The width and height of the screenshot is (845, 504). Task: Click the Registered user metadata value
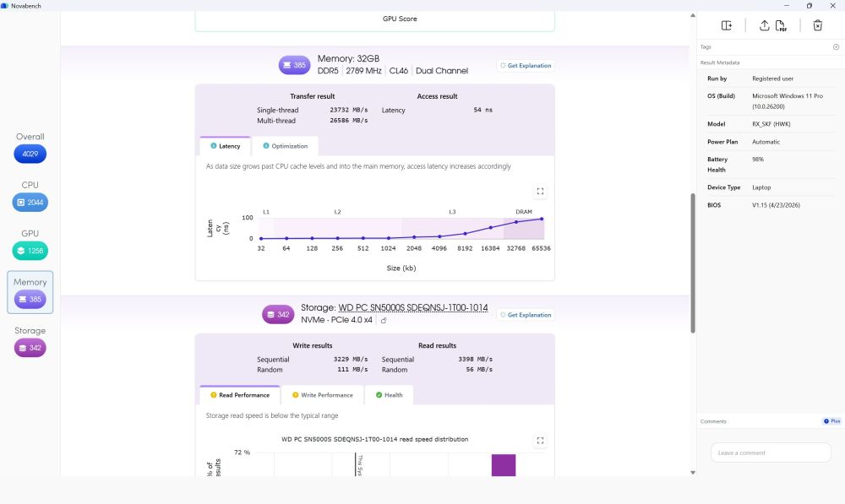click(772, 79)
